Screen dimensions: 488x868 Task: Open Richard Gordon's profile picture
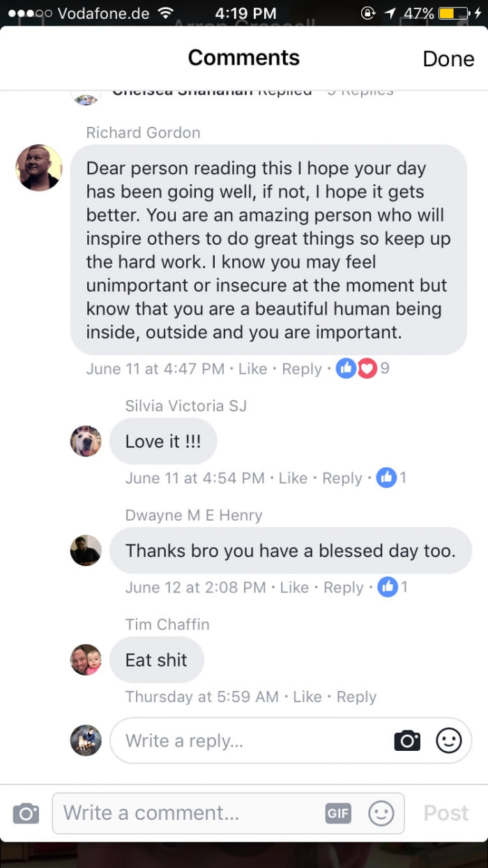(39, 167)
